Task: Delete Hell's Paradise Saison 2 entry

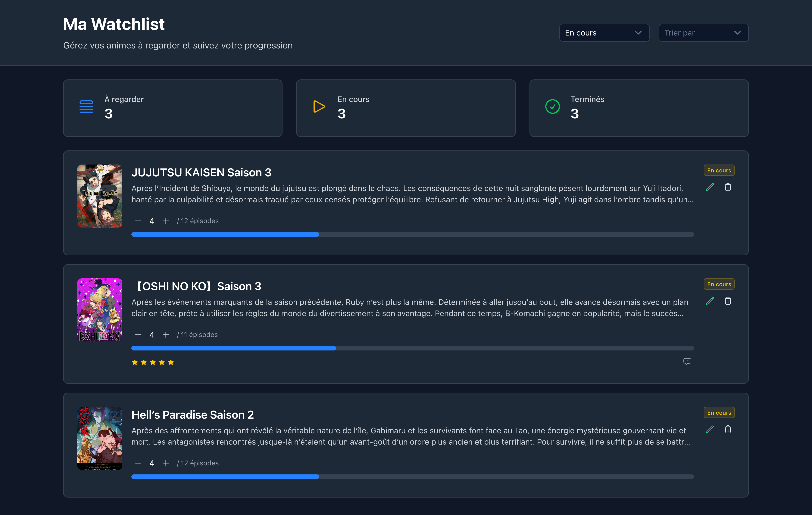Action: click(728, 429)
